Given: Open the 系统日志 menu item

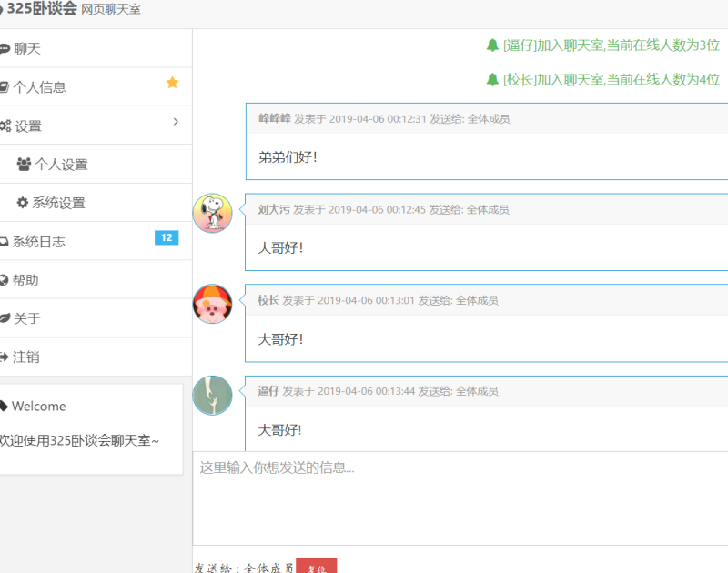Looking at the screenshot, I should click(39, 242).
